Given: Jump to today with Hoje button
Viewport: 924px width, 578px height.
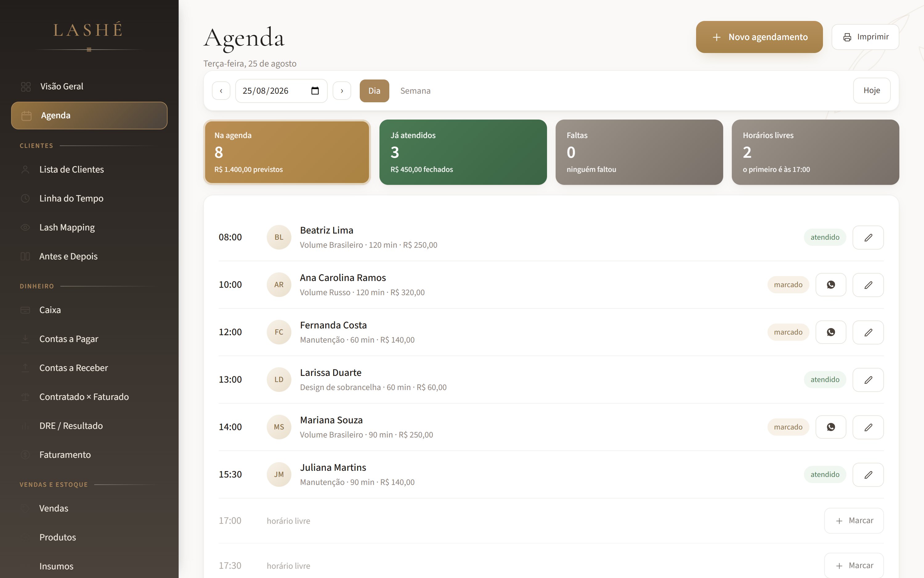Looking at the screenshot, I should coord(871,91).
